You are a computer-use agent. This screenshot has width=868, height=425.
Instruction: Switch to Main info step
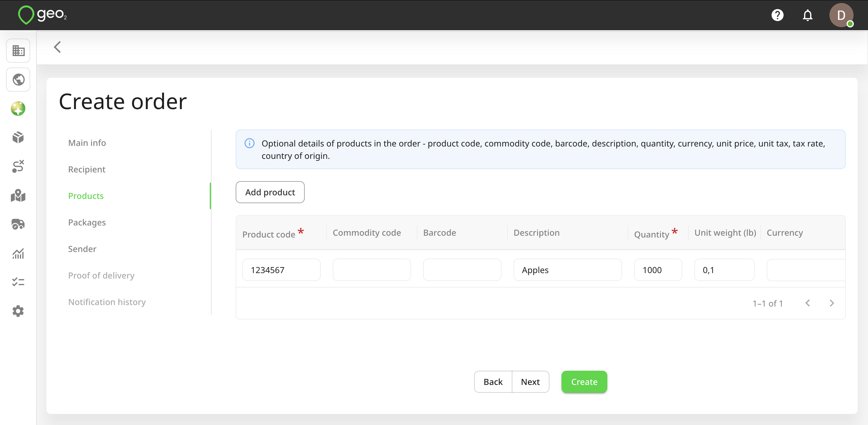click(87, 143)
